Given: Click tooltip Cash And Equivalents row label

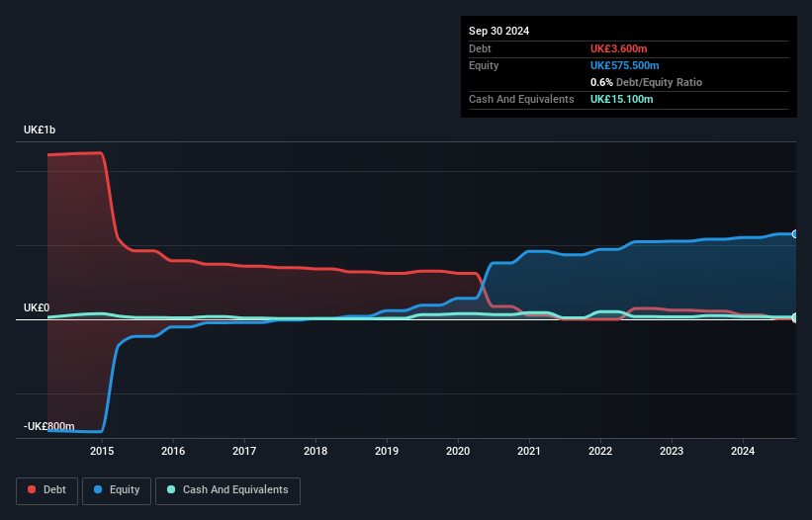Looking at the screenshot, I should [521, 99].
